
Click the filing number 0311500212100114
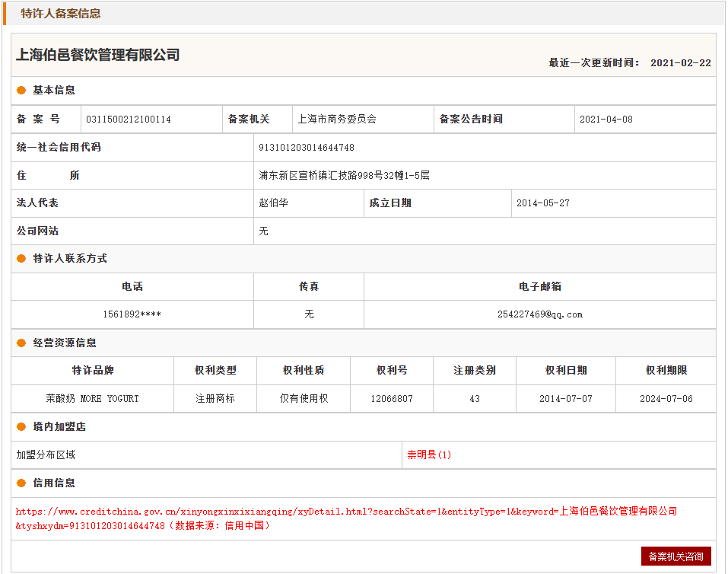point(129,120)
